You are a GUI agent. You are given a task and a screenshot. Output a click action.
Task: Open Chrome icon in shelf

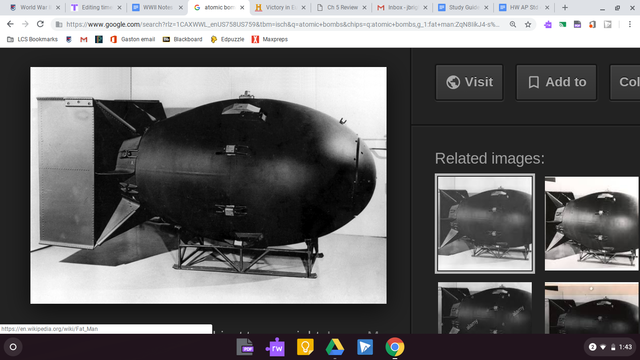pyautogui.click(x=395, y=347)
